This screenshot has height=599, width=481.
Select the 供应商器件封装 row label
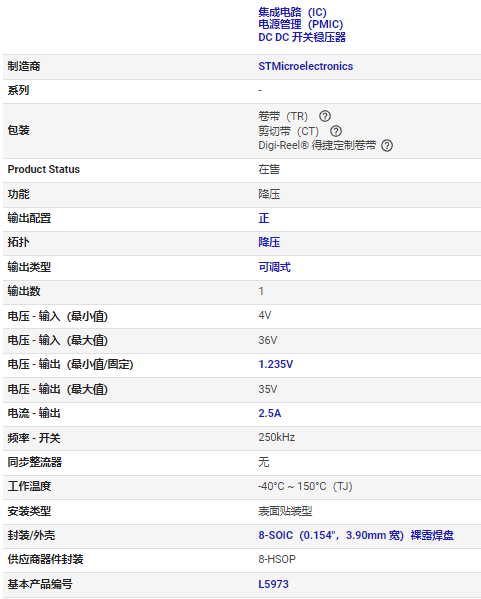point(45,559)
